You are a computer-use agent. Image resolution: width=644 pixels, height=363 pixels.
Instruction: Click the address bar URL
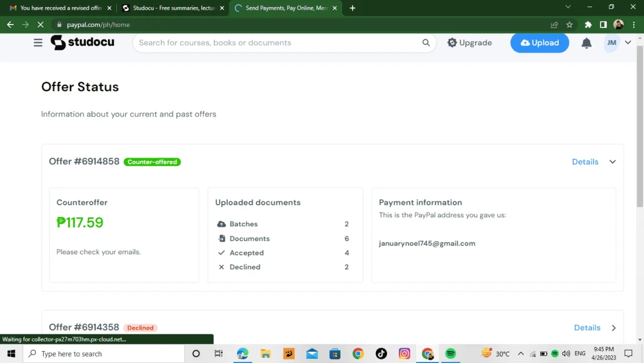(98, 24)
